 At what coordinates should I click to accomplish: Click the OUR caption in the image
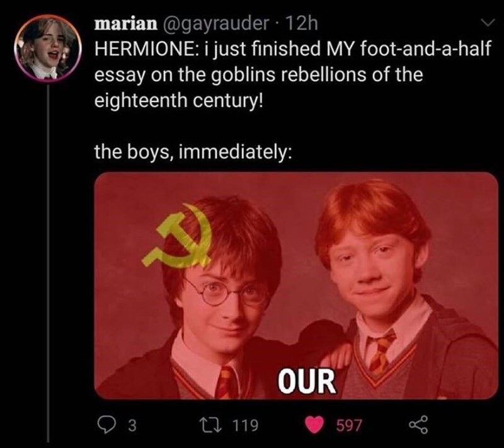307,381
